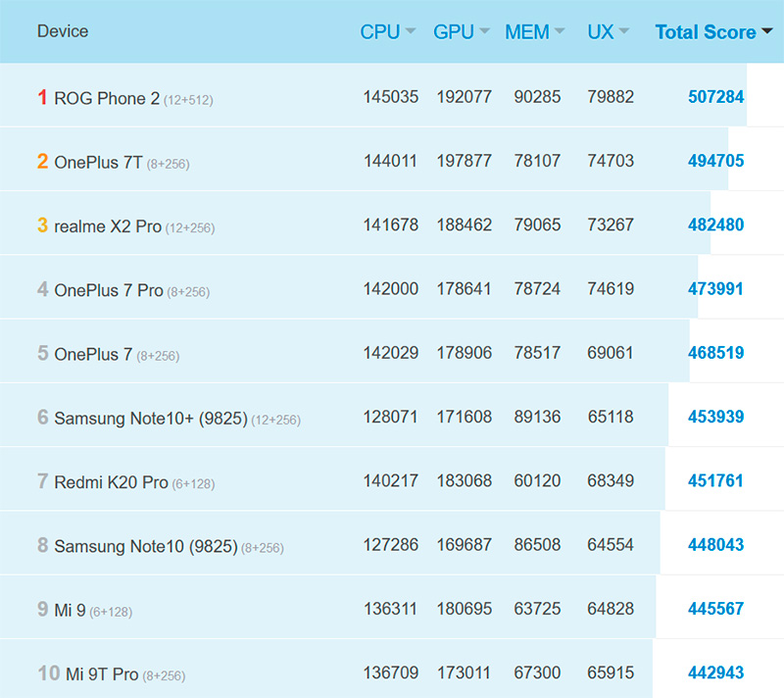The width and height of the screenshot is (784, 698).
Task: Select Mi 9T Pro device name
Action: [x=102, y=674]
